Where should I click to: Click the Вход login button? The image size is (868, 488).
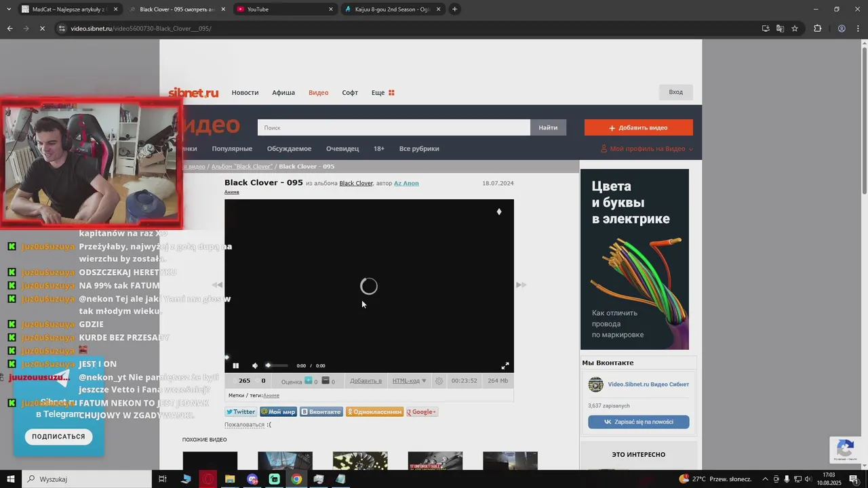tap(676, 92)
